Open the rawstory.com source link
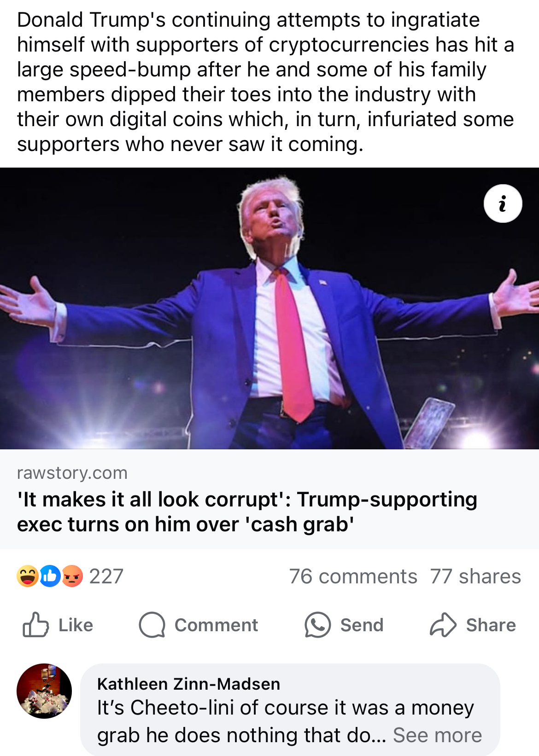Image resolution: width=539 pixels, height=756 pixels. click(x=72, y=473)
